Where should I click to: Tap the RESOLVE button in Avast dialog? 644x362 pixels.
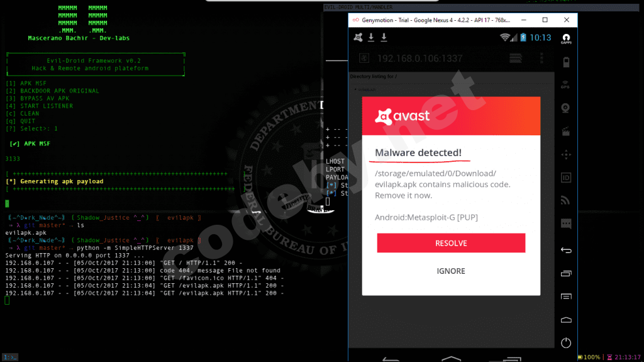pyautogui.click(x=451, y=243)
